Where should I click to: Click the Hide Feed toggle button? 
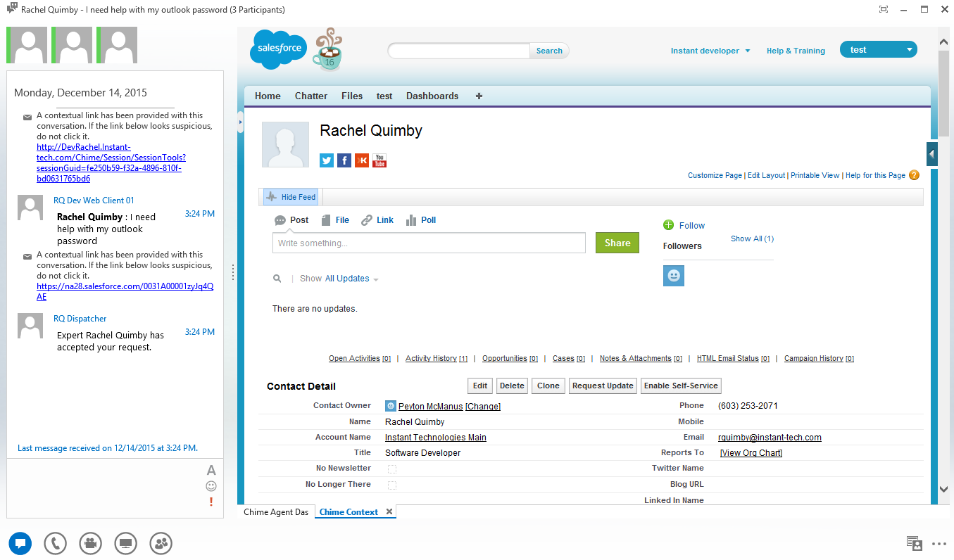[291, 197]
